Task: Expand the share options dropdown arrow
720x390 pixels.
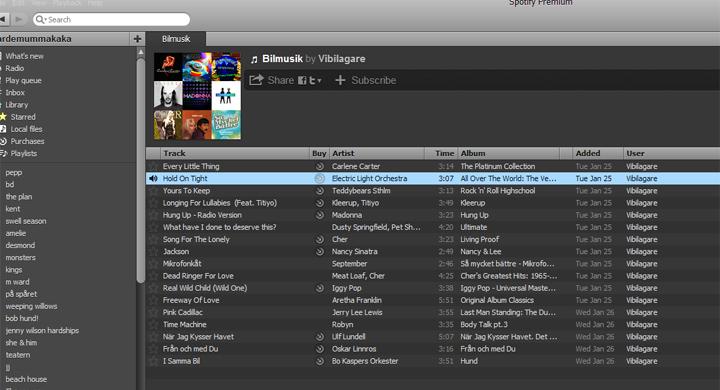Action: click(x=320, y=80)
